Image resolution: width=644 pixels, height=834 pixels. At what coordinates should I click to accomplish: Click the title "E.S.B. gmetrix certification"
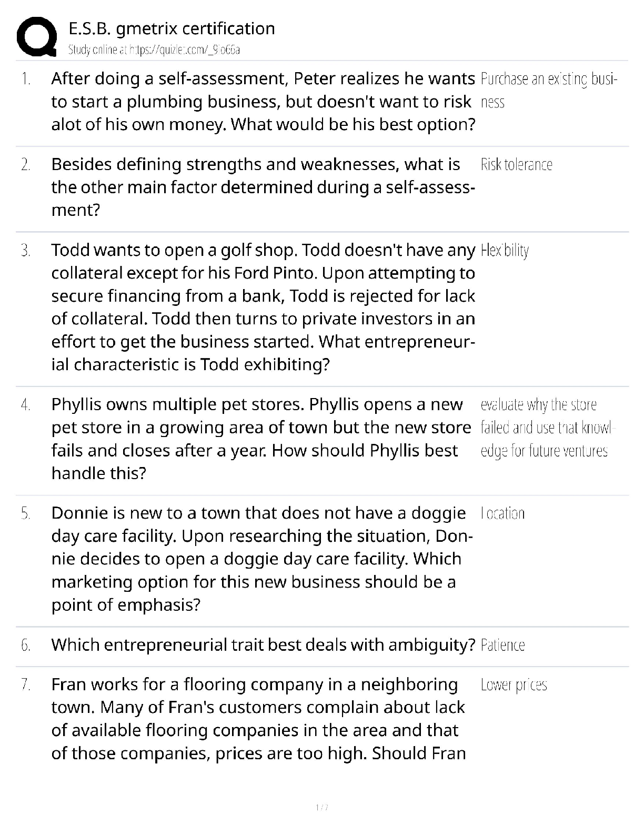[x=172, y=28]
